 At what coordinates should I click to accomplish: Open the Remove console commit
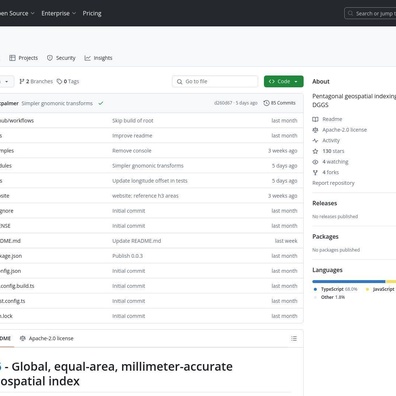click(x=132, y=151)
